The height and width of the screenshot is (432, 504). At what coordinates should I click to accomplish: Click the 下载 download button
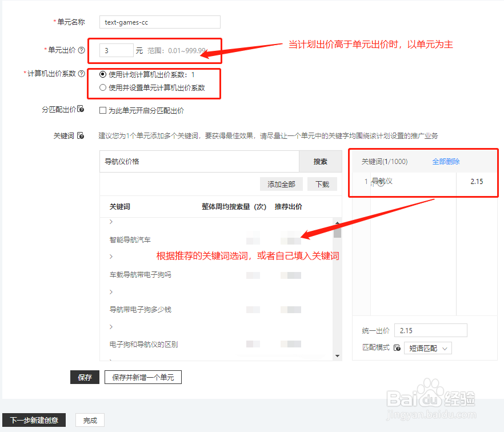click(322, 184)
